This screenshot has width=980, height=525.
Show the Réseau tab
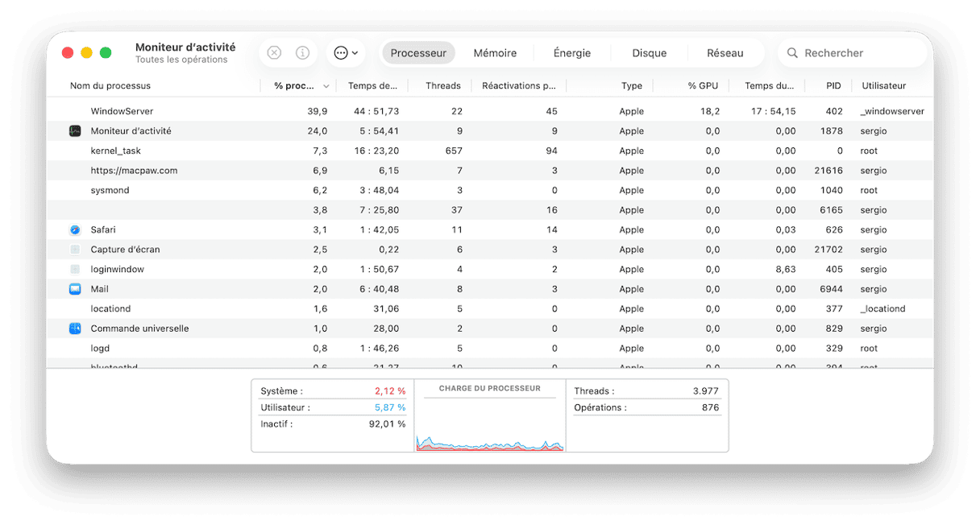point(725,53)
